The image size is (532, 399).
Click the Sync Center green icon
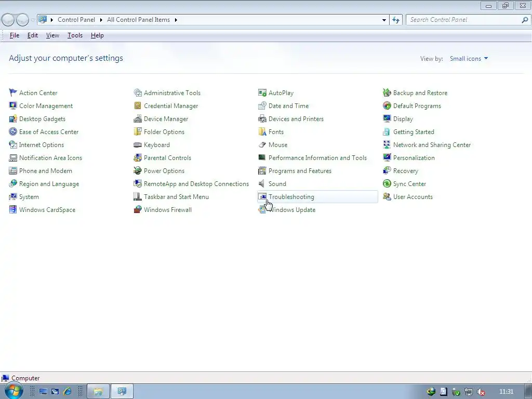[387, 183]
